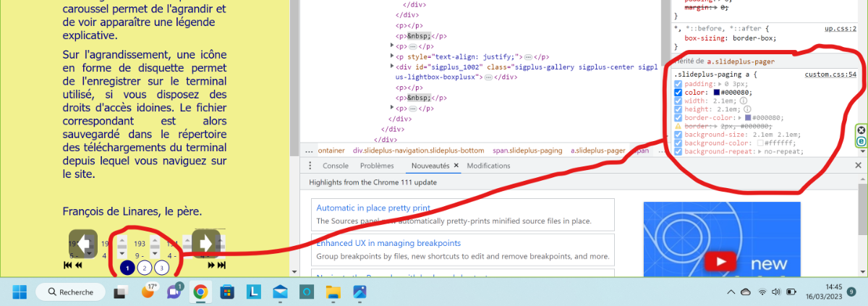The width and height of the screenshot is (868, 306).
Task: Select pager circle number 3
Action: tap(161, 268)
